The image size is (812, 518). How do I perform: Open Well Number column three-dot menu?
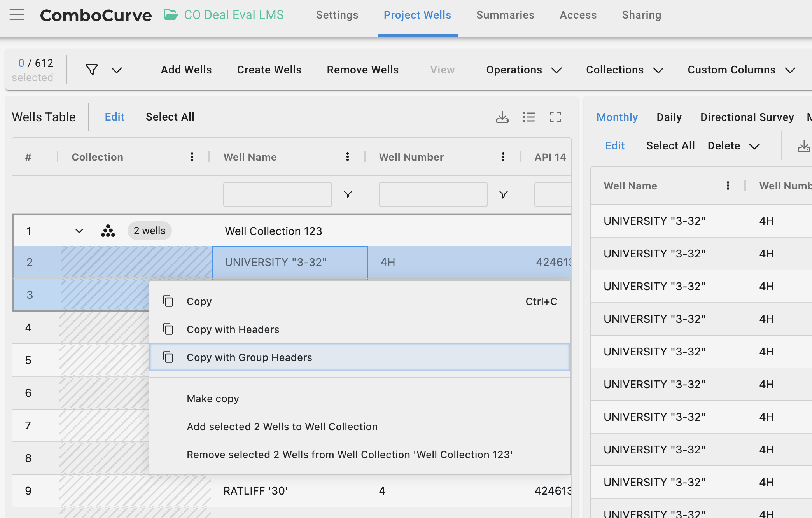503,157
